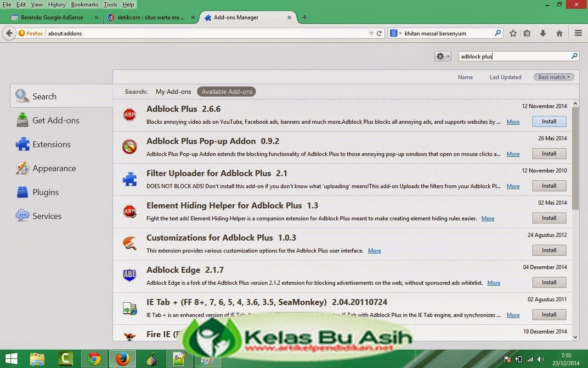
Task: Open the History menu
Action: pyautogui.click(x=57, y=5)
